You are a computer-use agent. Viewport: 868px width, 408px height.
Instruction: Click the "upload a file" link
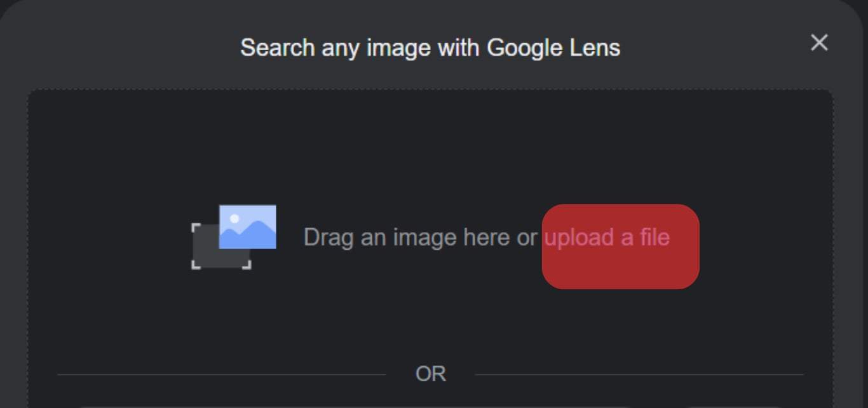point(607,238)
